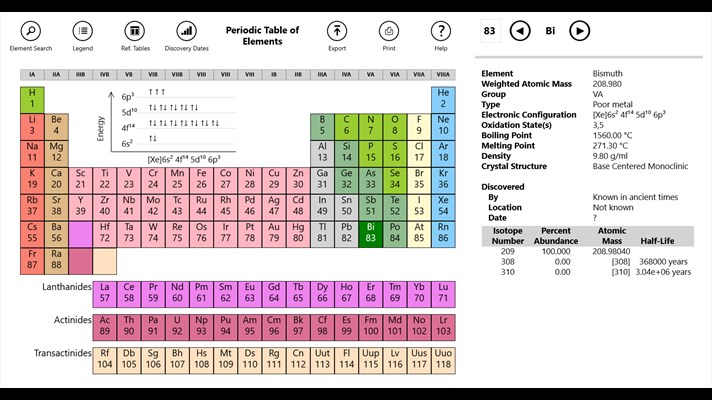Viewport: 712px width, 400px height.
Task: Select Mercury (Hg 80) cell
Action: (x=298, y=234)
